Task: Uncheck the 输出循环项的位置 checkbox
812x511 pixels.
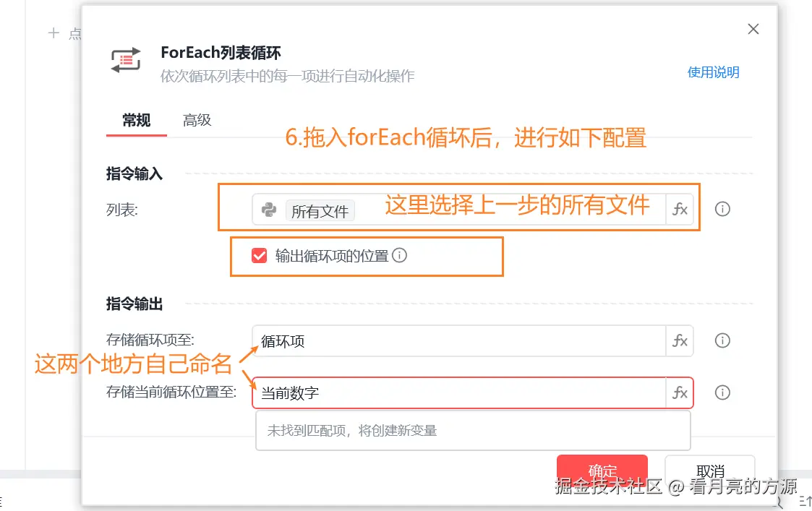Action: click(260, 255)
